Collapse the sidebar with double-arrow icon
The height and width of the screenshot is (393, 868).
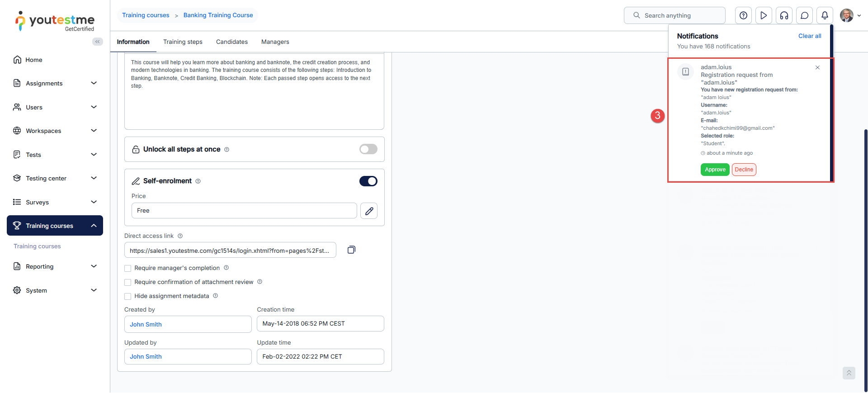point(97,42)
